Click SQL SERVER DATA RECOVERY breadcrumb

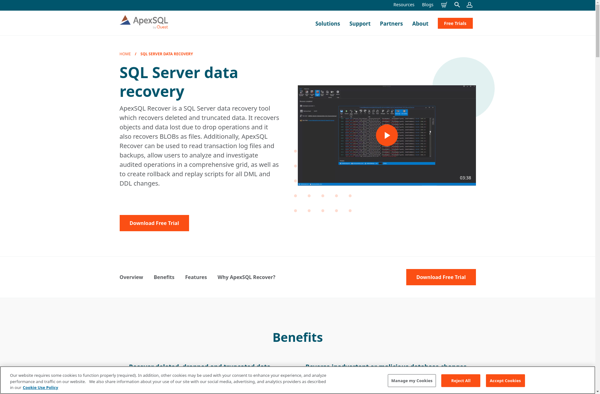click(166, 54)
